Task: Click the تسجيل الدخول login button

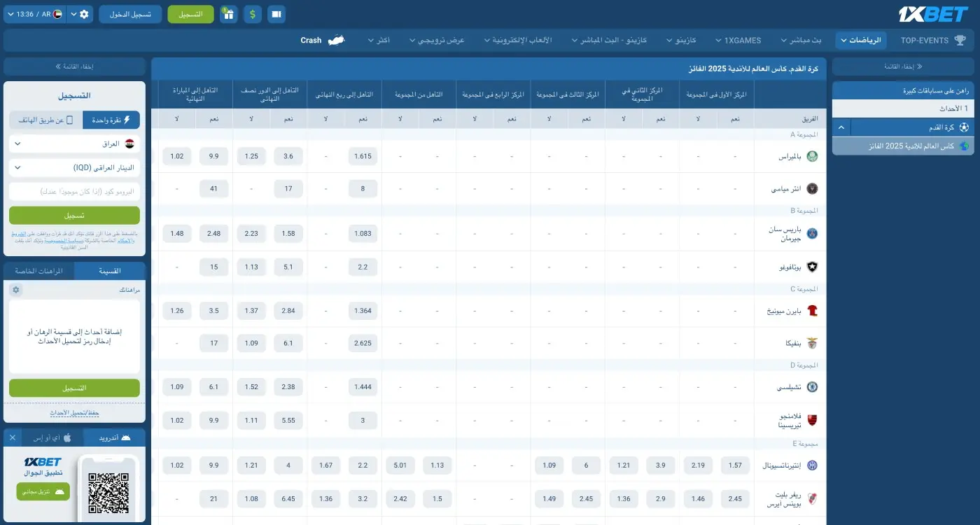Action: [131, 14]
